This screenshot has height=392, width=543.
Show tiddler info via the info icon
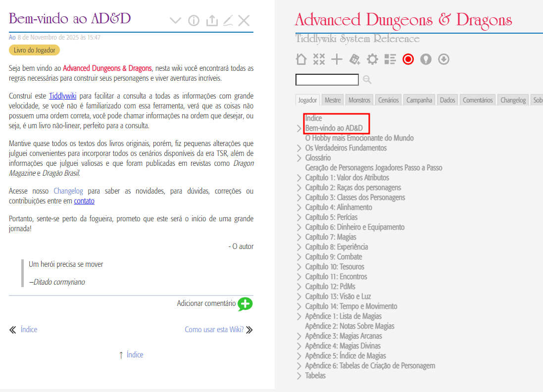pyautogui.click(x=194, y=20)
